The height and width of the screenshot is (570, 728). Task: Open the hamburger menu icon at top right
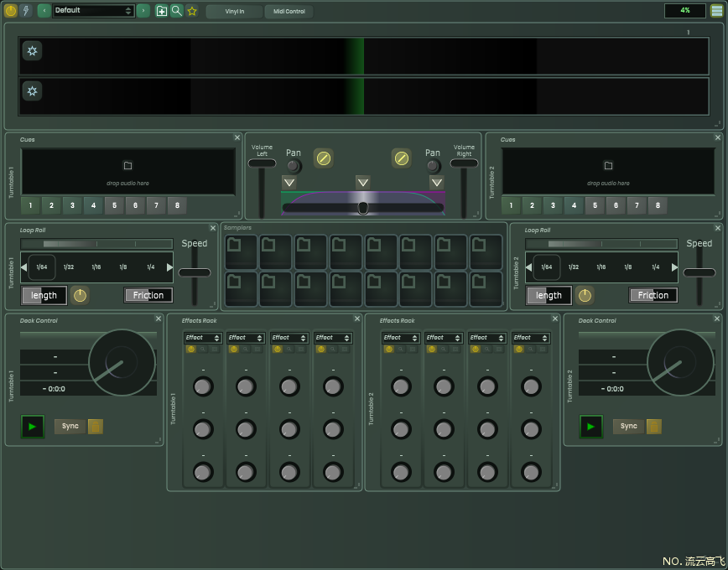tap(717, 10)
